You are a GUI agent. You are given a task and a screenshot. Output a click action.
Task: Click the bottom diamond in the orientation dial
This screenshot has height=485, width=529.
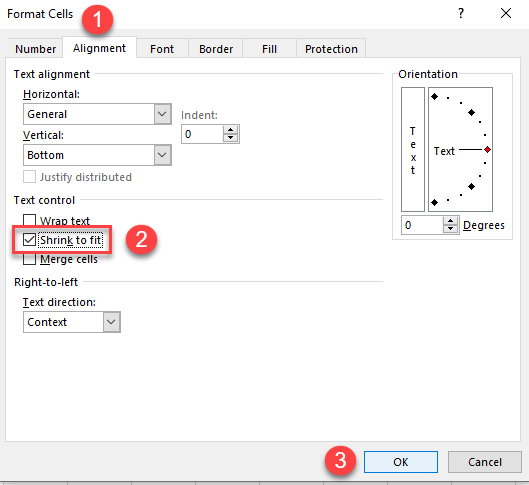pyautogui.click(x=435, y=202)
